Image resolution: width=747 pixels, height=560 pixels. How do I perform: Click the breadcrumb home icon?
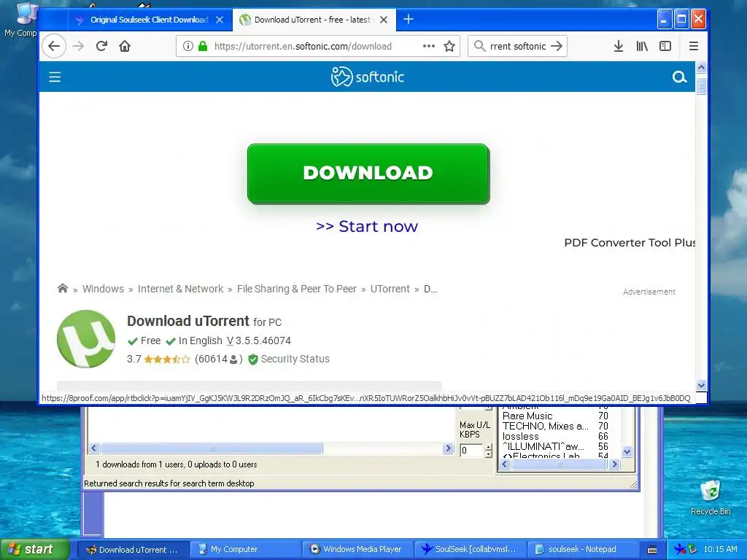[x=63, y=289]
